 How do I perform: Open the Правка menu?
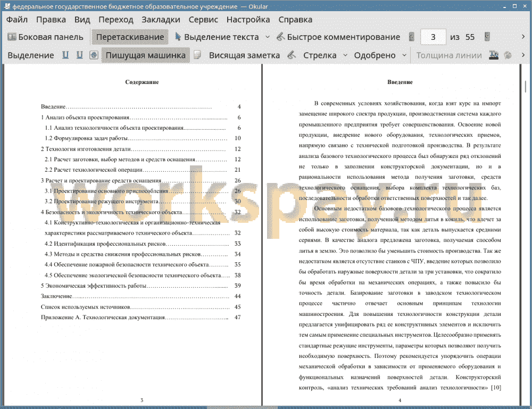tap(51, 20)
